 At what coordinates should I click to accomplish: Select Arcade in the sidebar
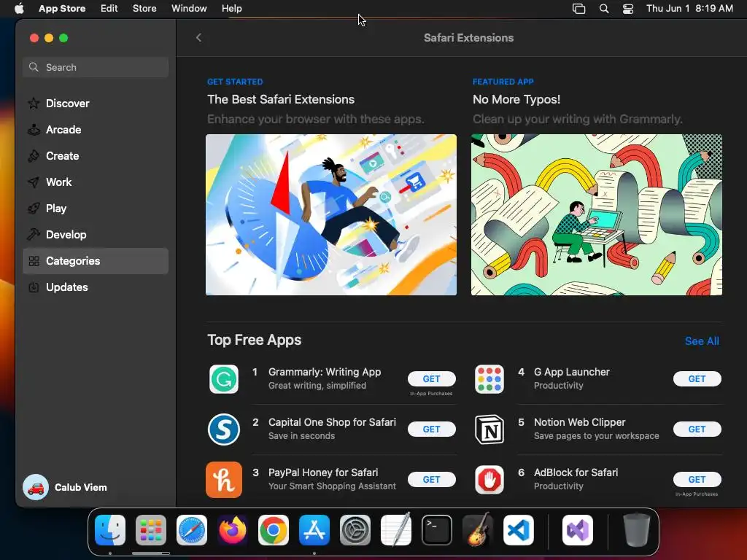(96, 130)
